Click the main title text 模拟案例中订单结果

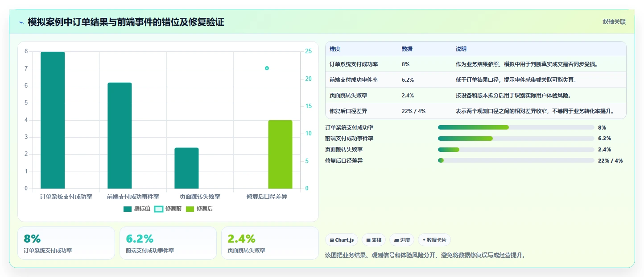[126, 22]
